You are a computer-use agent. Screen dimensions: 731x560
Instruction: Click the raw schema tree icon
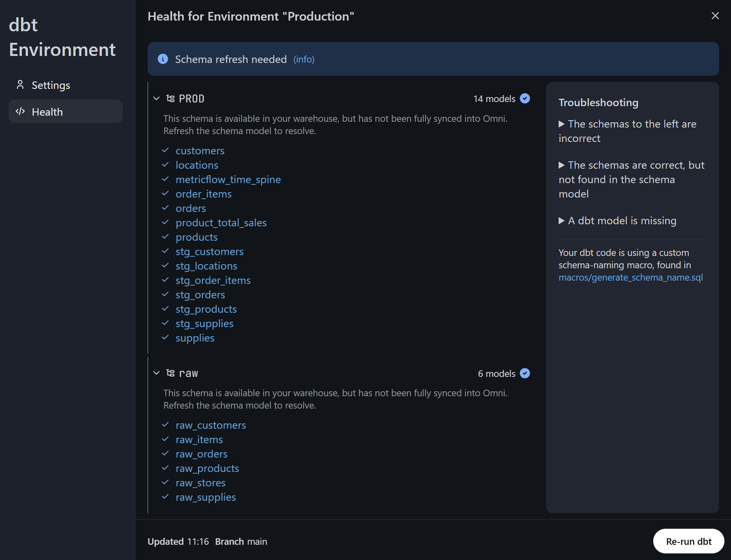click(x=170, y=373)
